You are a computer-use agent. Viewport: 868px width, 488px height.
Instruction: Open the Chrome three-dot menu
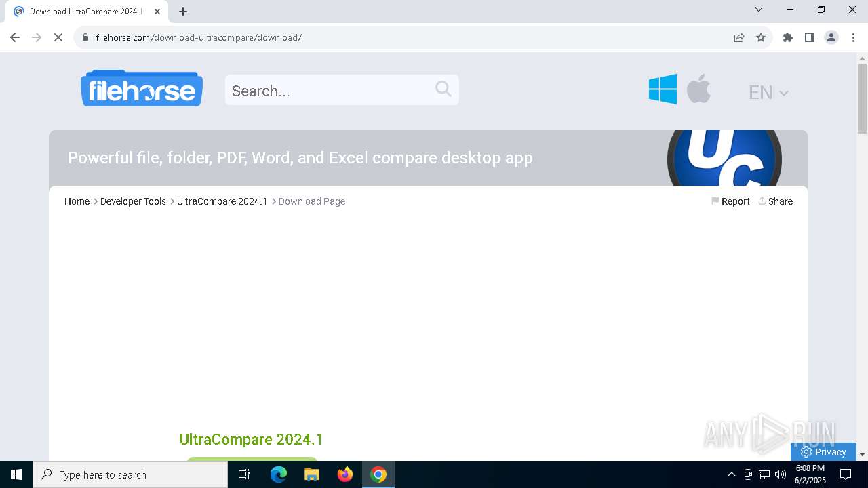(x=853, y=37)
